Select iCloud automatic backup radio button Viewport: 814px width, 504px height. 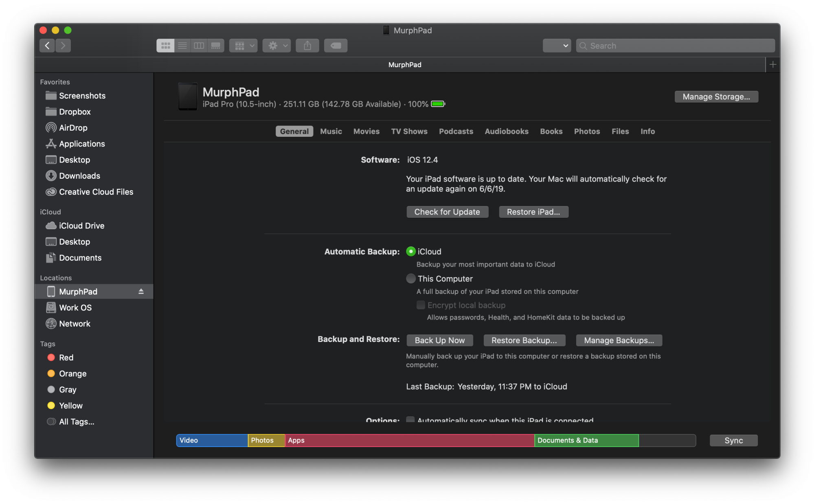(410, 251)
